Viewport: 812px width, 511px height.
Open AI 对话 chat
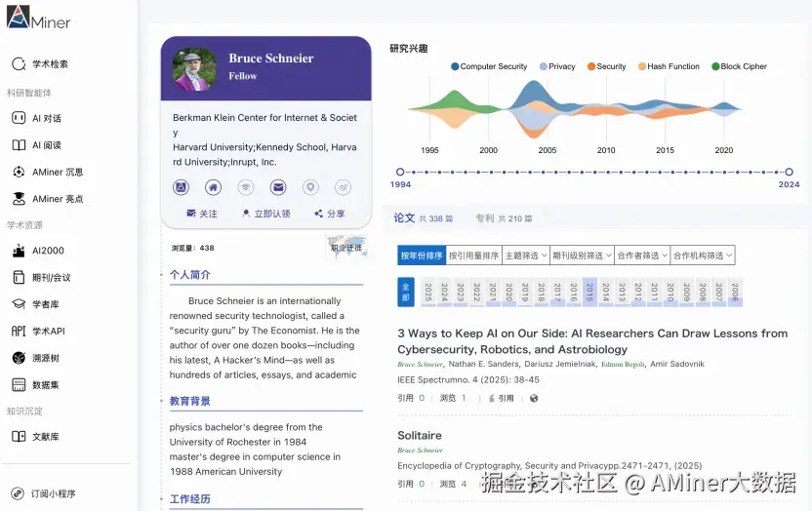[x=37, y=118]
